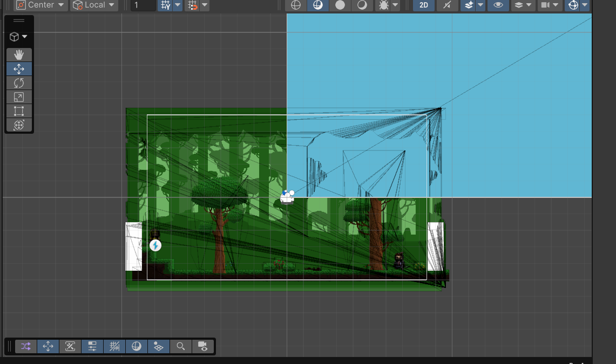Click the lightning bolt gizmo in the scene
This screenshot has width=616, height=364.
click(155, 245)
